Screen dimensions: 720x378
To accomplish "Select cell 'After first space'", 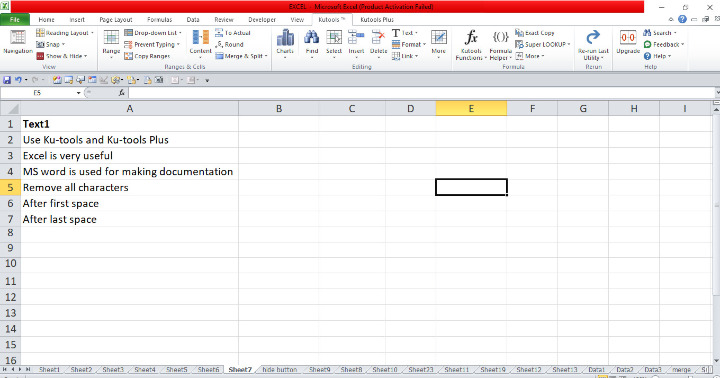I will [129, 203].
